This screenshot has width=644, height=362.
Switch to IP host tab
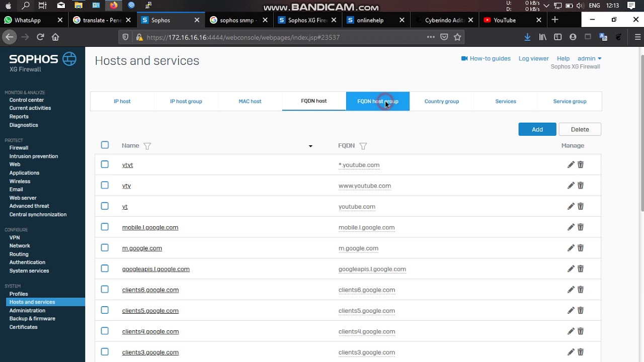pyautogui.click(x=122, y=101)
